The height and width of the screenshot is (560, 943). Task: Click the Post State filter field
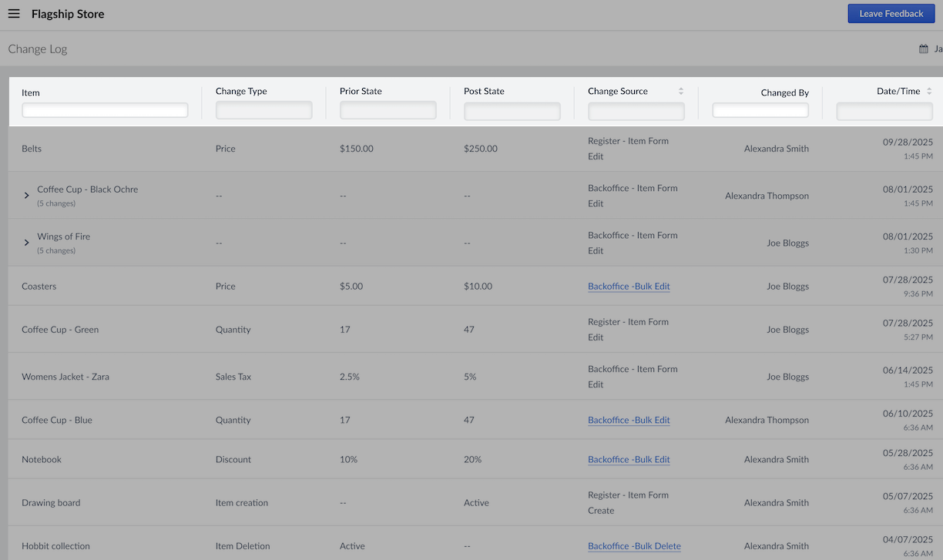[512, 110]
